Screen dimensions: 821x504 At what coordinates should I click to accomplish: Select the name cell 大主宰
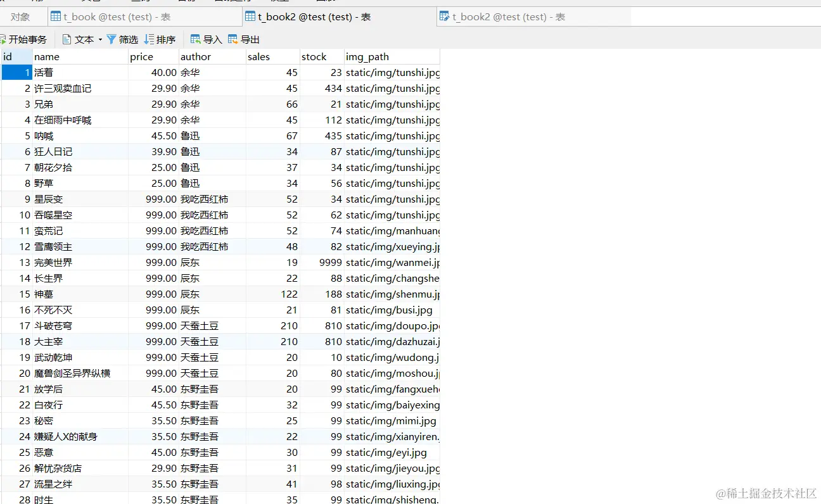click(x=80, y=341)
